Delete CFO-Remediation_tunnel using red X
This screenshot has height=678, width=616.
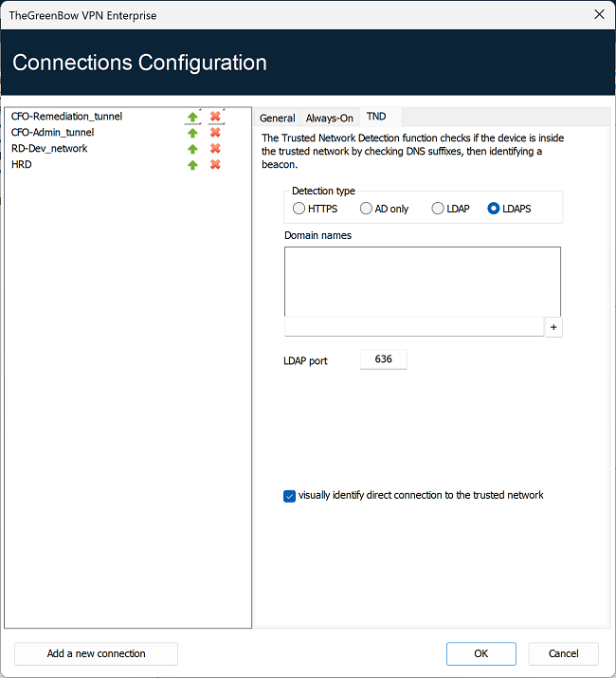tap(215, 117)
